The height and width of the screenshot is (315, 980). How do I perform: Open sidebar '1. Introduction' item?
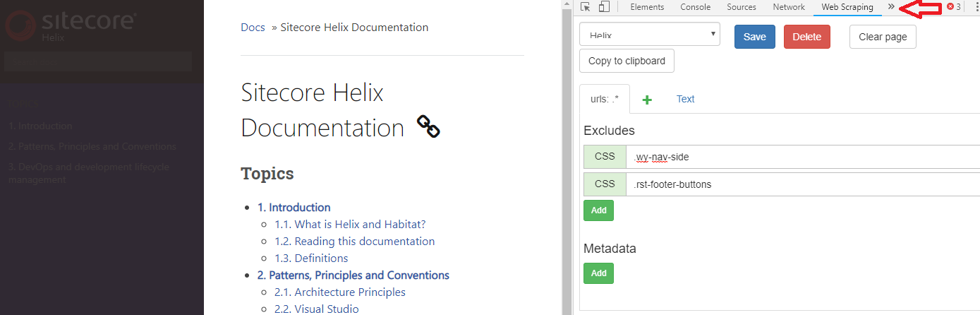click(x=40, y=126)
